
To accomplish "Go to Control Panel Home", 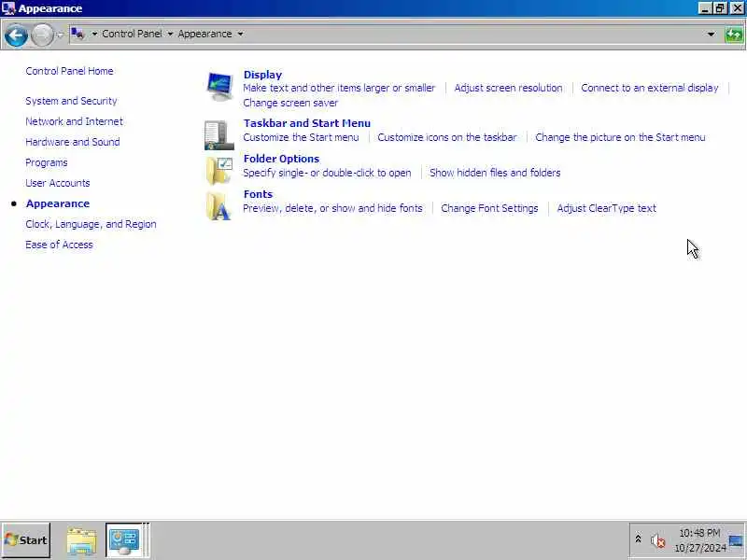I will (x=69, y=71).
